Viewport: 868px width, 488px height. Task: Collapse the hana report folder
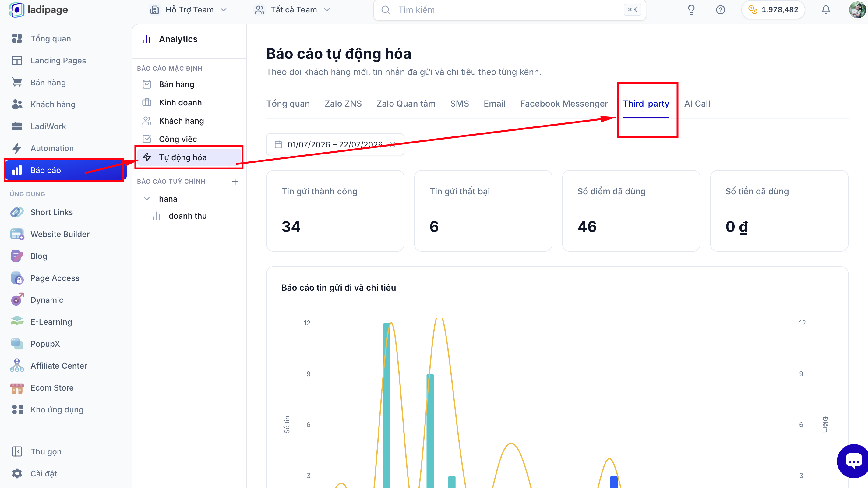click(x=146, y=199)
